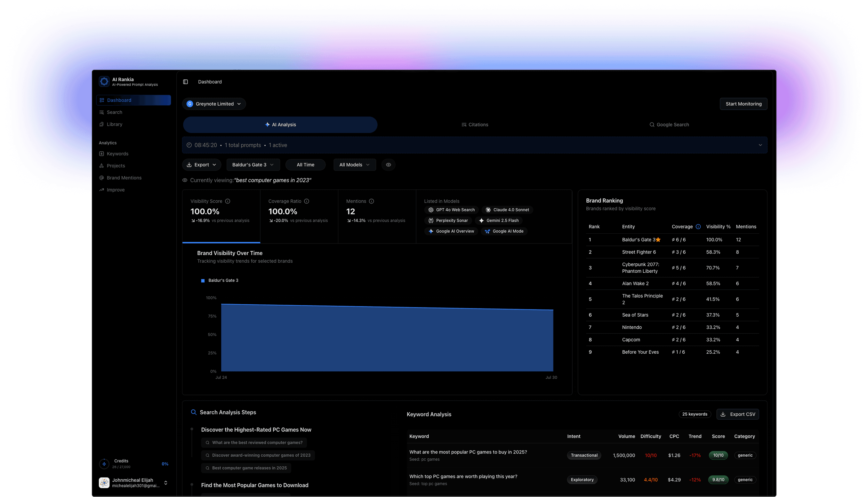Image resolution: width=868 pixels, height=497 pixels.
Task: Click the Google AI Overview model chip
Action: tap(451, 231)
